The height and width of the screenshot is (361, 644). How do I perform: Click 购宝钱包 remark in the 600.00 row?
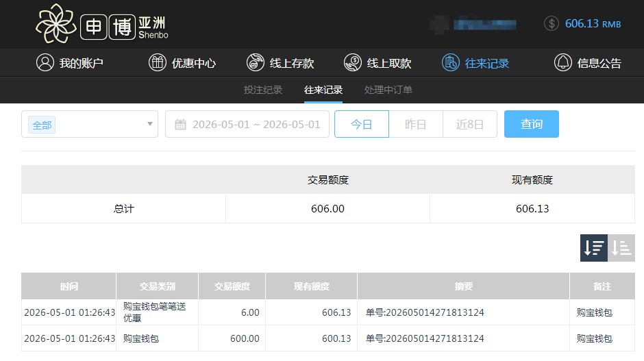pyautogui.click(x=594, y=338)
